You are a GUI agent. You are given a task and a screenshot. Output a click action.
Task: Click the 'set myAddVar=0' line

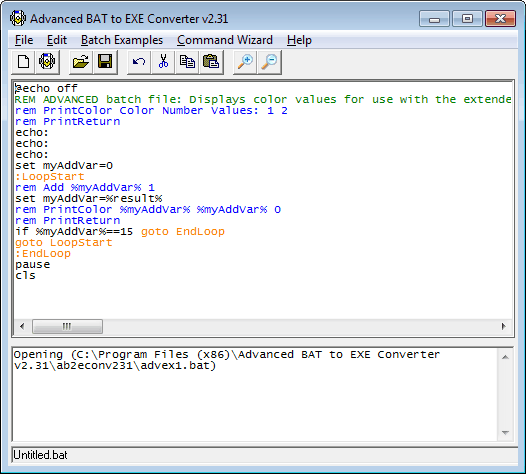[64, 165]
